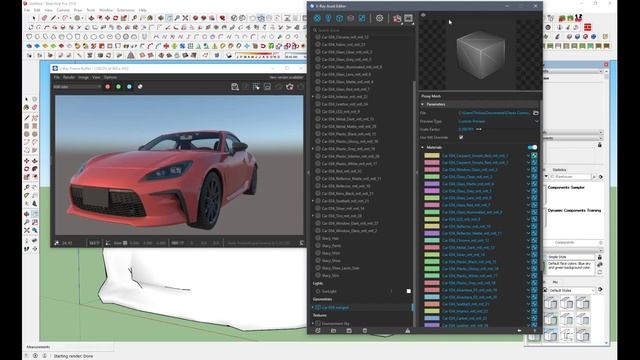
Task: Delete the selected asset with trash icon
Action: [365, 331]
